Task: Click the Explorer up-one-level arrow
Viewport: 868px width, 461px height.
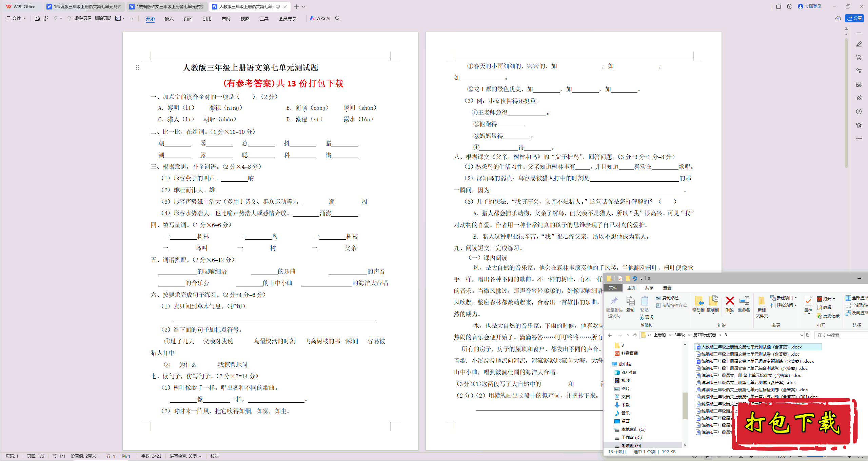Action: (635, 335)
